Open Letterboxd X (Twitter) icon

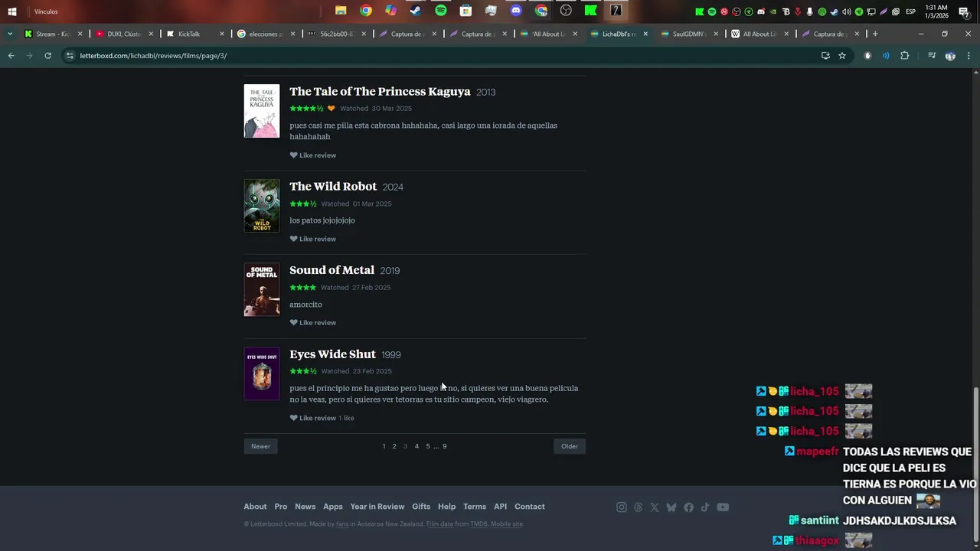pos(655,507)
